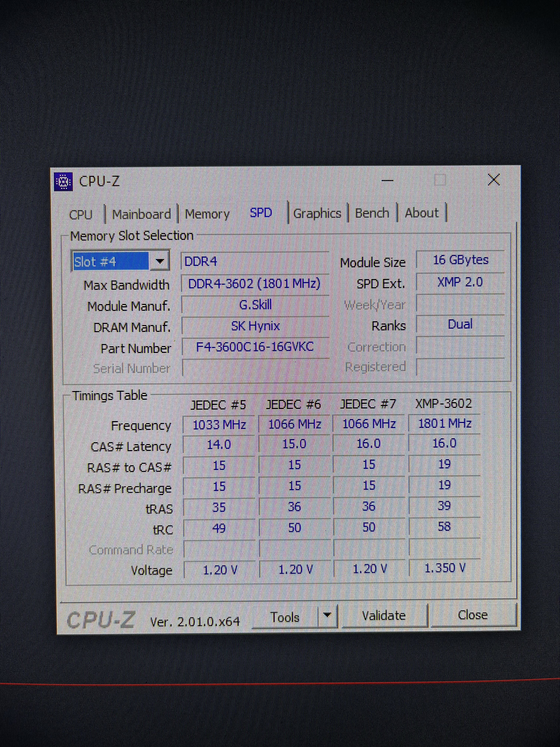Viewport: 560px width, 747px height.
Task: Show the About tab
Action: point(421,213)
